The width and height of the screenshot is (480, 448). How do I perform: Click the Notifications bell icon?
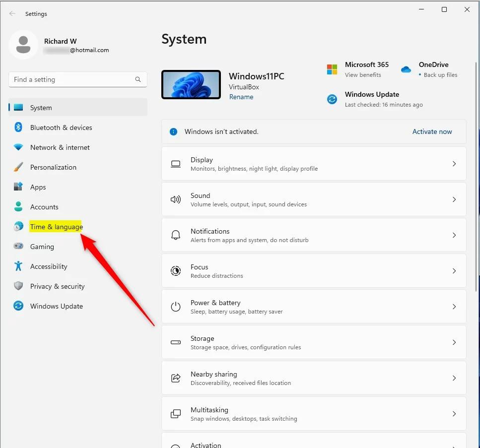[175, 235]
